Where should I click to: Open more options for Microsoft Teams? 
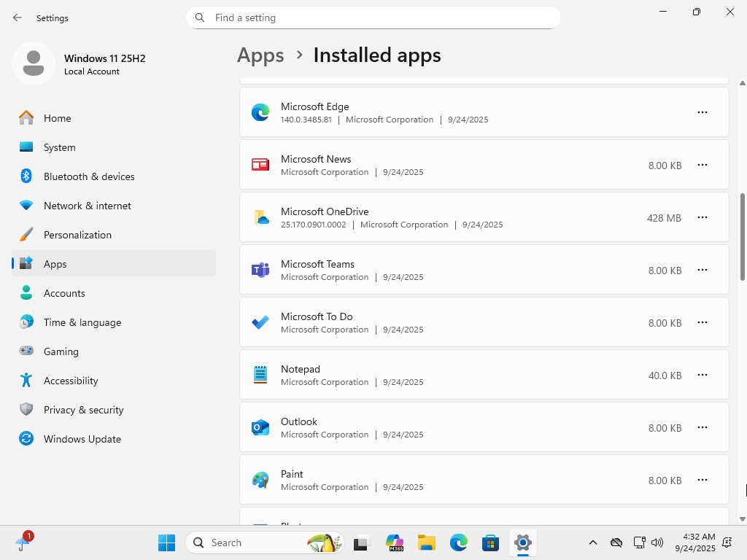click(703, 270)
